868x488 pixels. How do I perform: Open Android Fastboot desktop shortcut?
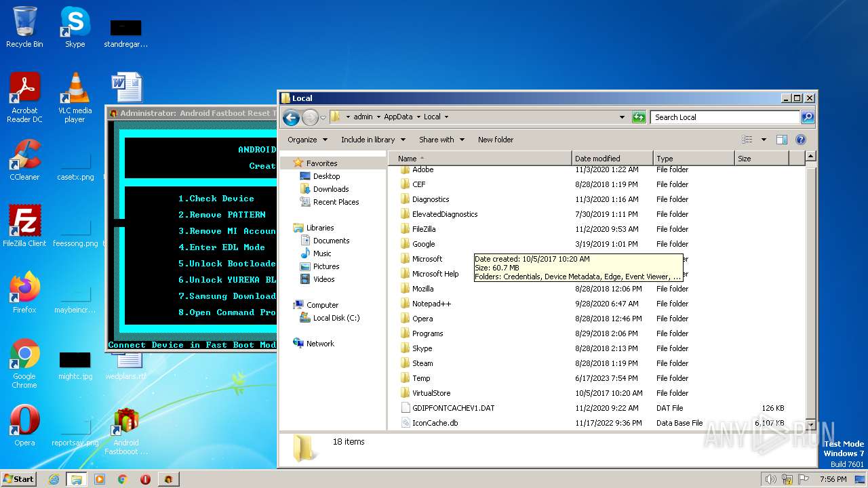[125, 430]
